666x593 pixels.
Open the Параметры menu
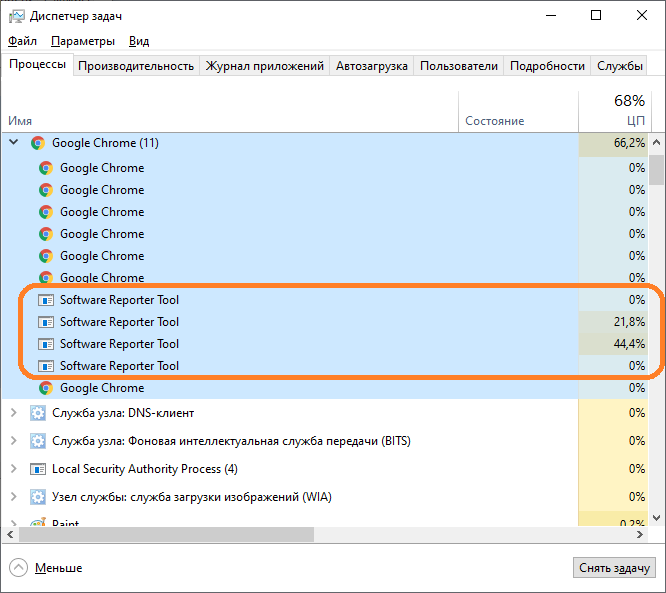(x=83, y=41)
